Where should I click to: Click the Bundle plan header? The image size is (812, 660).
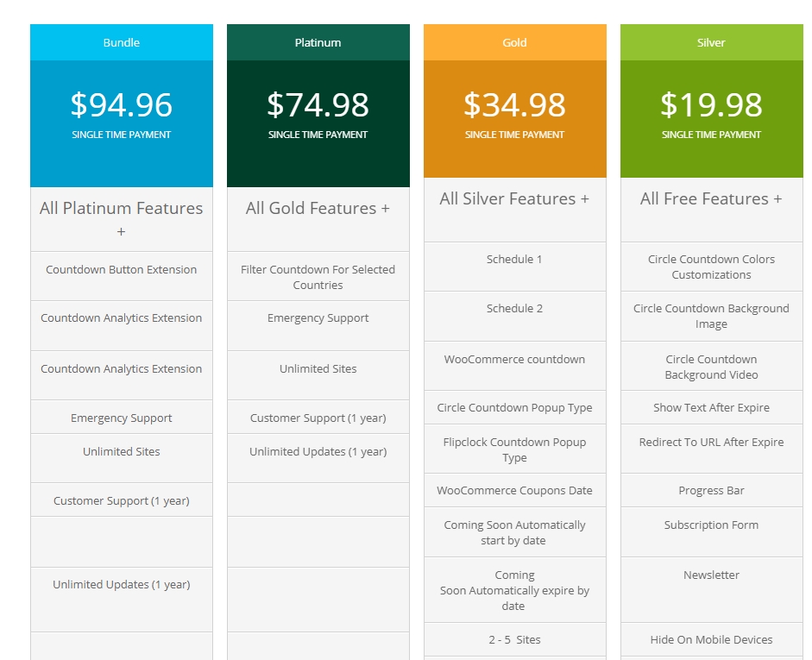tap(121, 42)
